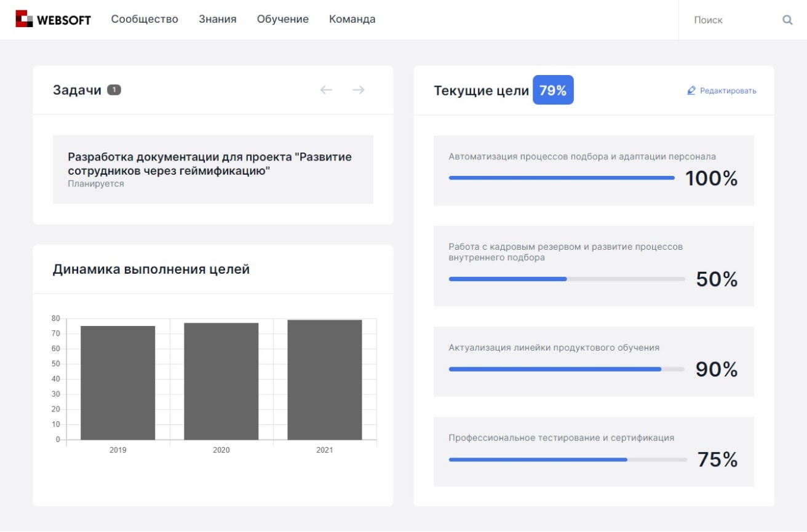Click progress bar of Работа с кадровым резервом

click(567, 279)
